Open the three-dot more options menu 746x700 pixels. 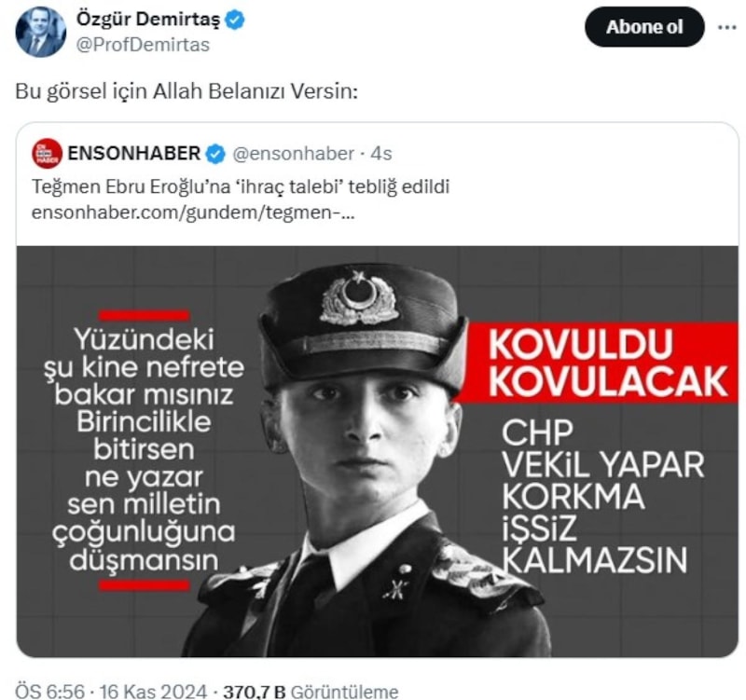(727, 28)
